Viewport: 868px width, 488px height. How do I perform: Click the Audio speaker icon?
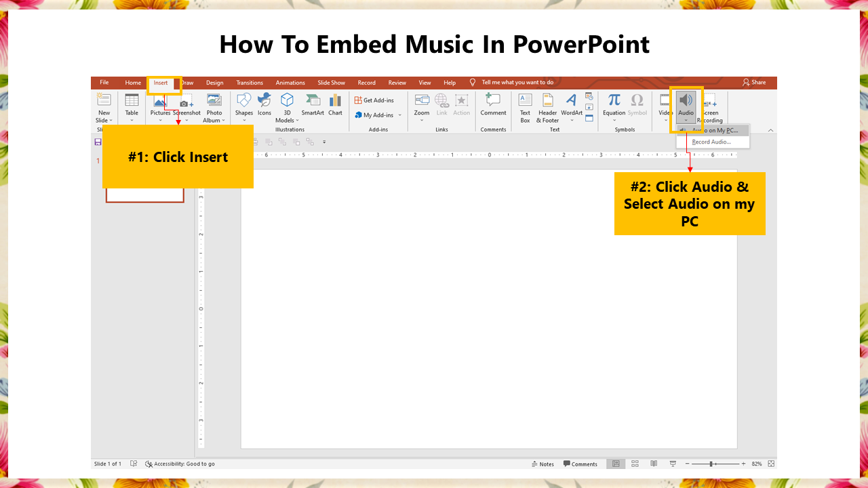coord(686,100)
